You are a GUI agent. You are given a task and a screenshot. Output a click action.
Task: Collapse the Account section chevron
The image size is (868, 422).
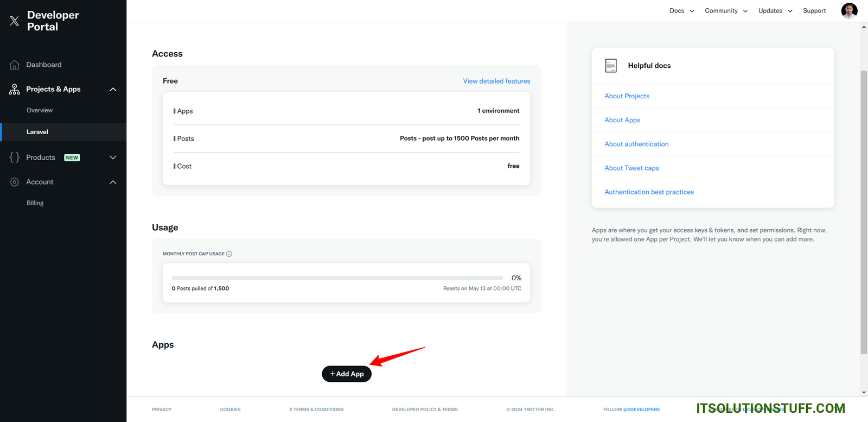click(x=113, y=182)
